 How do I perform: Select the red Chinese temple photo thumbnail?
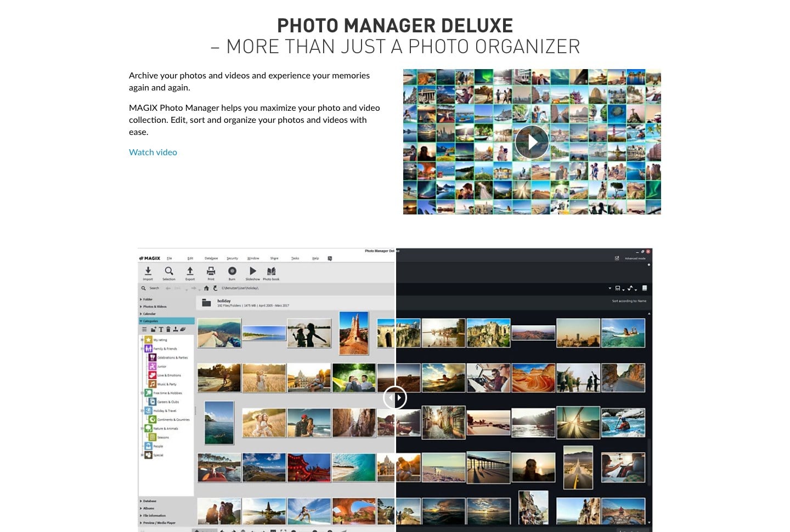(x=309, y=467)
